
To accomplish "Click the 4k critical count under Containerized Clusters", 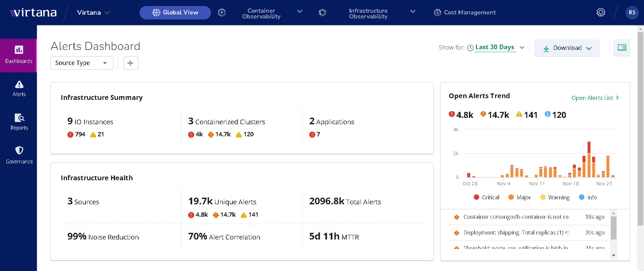I will (x=196, y=134).
